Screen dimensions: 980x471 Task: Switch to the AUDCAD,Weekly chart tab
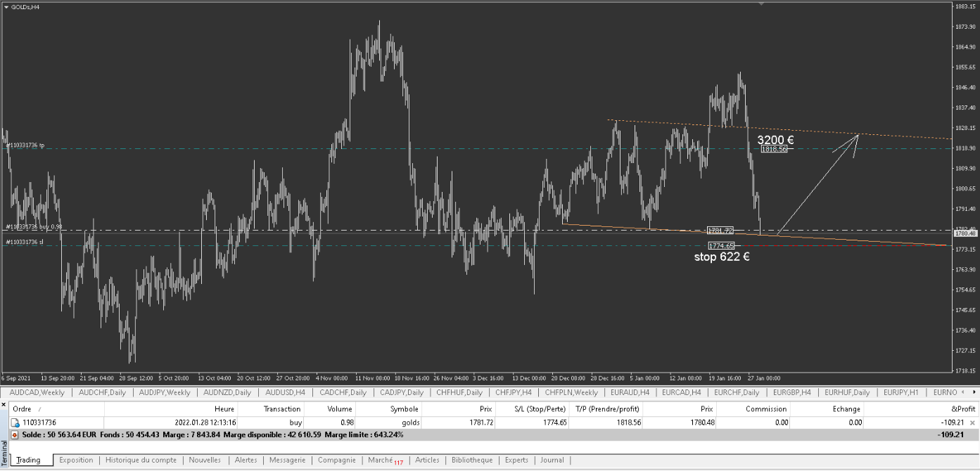[x=37, y=392]
